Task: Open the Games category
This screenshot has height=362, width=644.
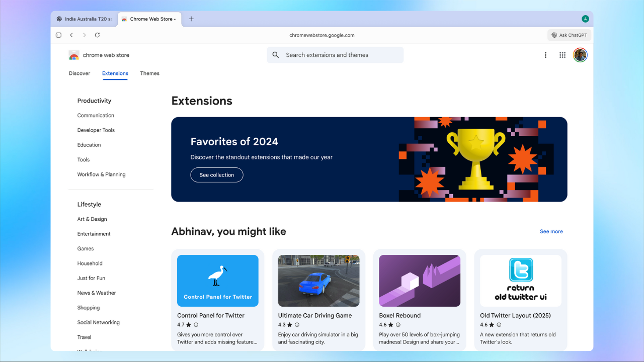Action: point(86,248)
